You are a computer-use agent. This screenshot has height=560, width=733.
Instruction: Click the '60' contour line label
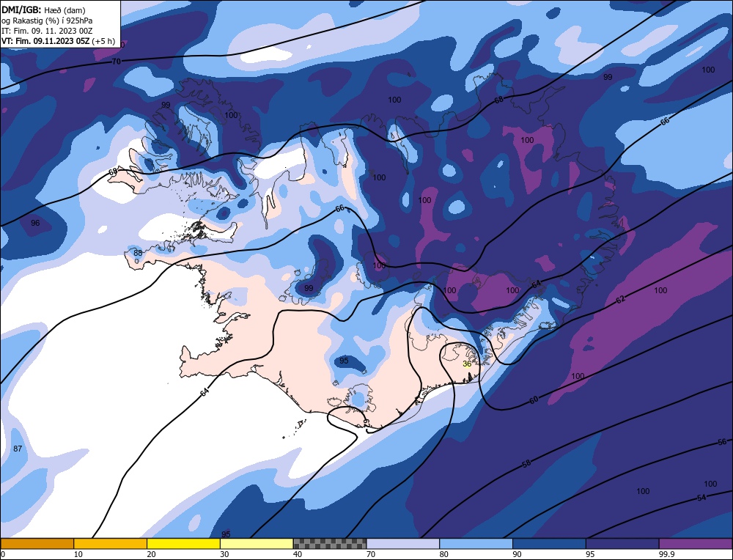click(534, 400)
